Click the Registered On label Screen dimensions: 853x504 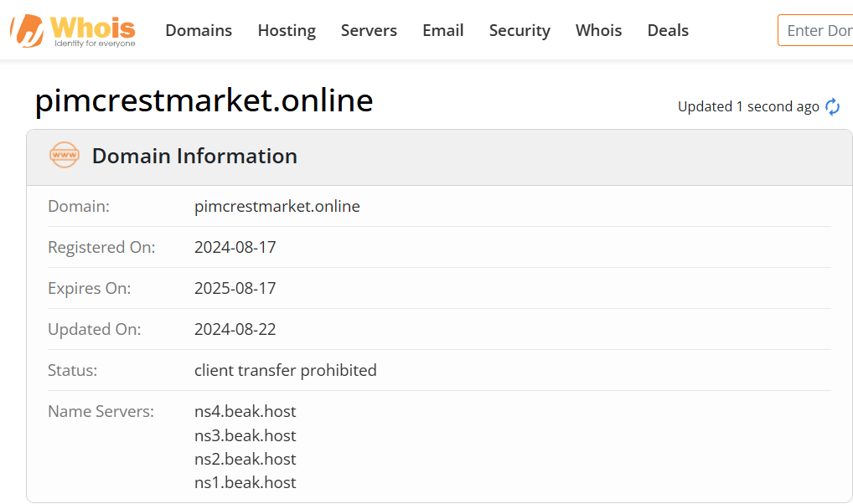pyautogui.click(x=101, y=247)
